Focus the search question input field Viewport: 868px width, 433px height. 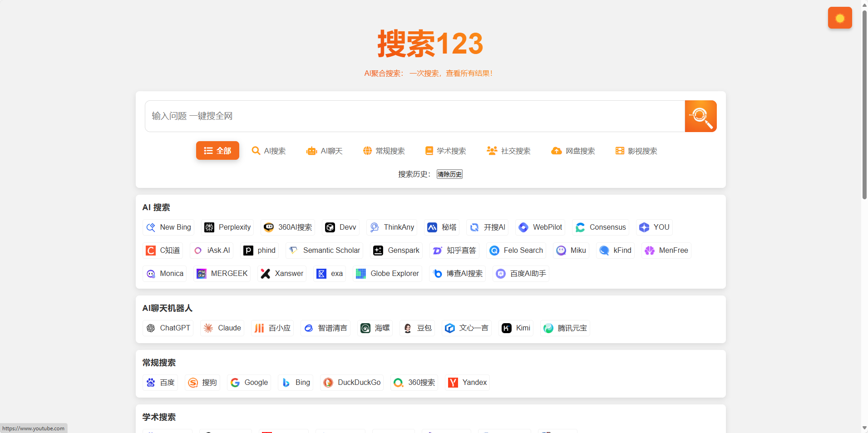[x=414, y=116]
